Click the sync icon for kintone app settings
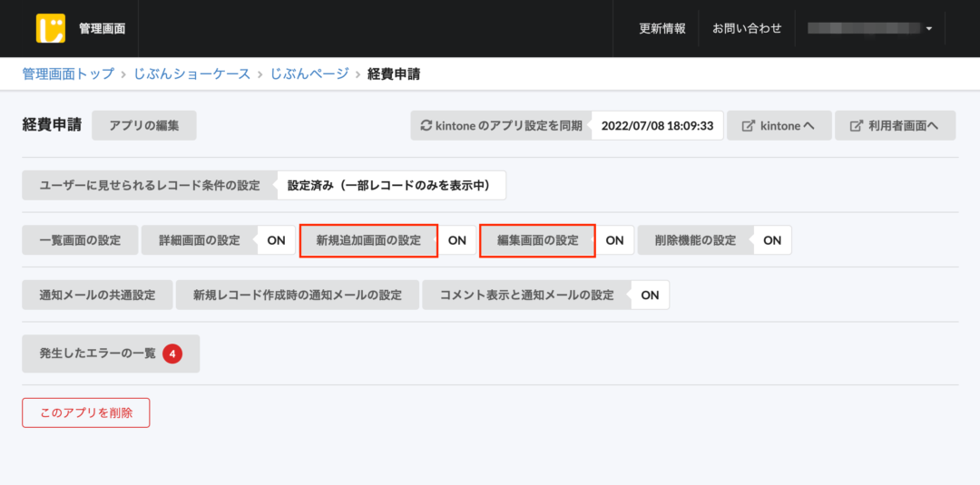Screen dimensions: 980x485 [426, 126]
